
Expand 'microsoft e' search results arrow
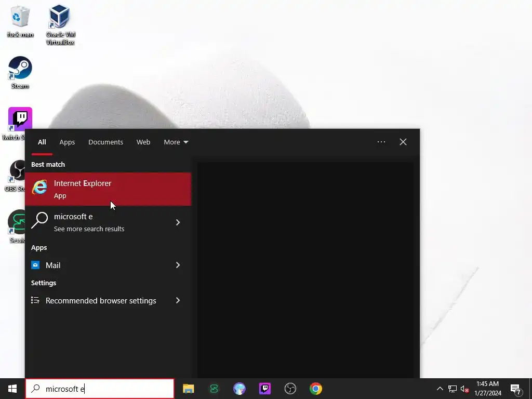178,222
